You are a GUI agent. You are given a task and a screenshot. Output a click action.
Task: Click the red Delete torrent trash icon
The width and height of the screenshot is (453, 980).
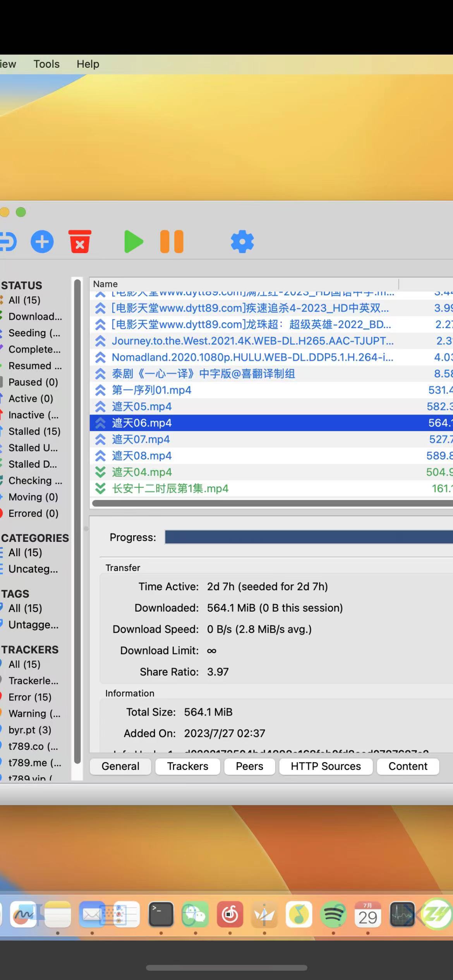80,242
